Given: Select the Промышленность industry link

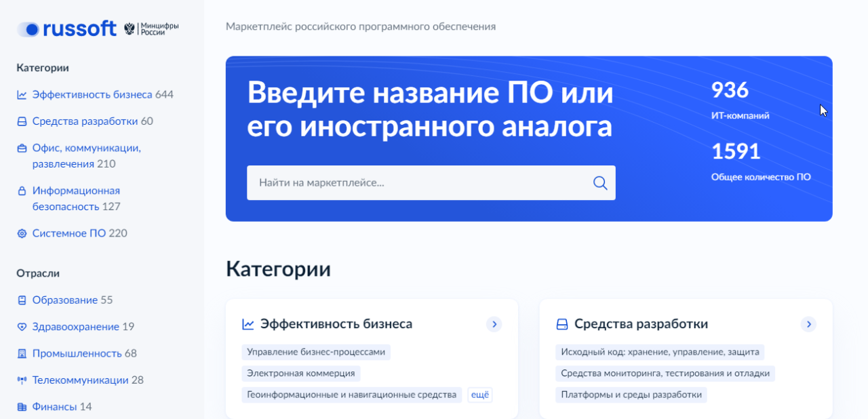Looking at the screenshot, I should point(85,354).
